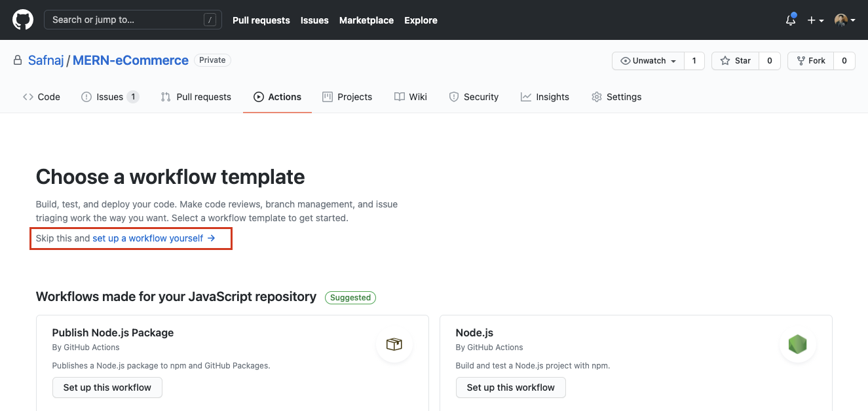View forks count next to Fork
Image resolution: width=868 pixels, height=411 pixels.
pos(844,61)
